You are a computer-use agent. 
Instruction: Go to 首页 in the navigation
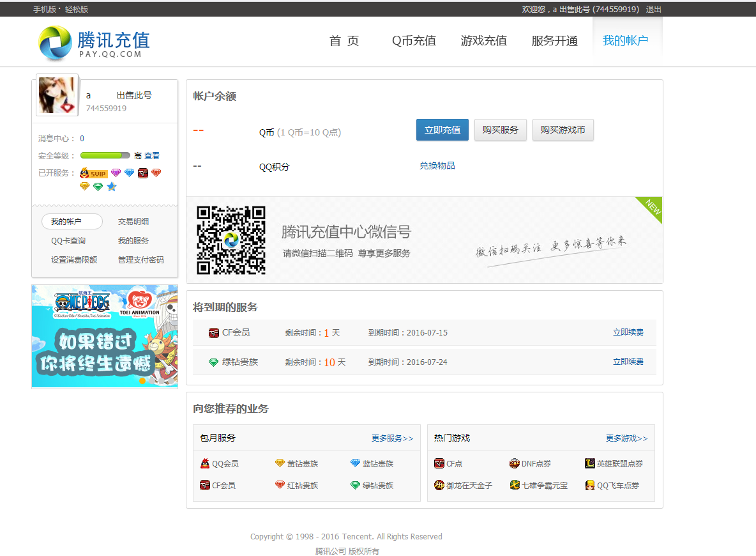tap(344, 41)
